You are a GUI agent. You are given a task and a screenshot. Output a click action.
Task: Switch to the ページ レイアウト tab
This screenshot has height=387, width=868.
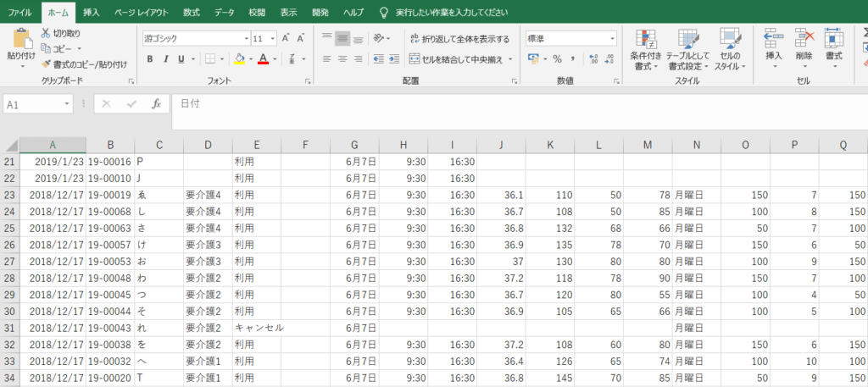tap(142, 12)
